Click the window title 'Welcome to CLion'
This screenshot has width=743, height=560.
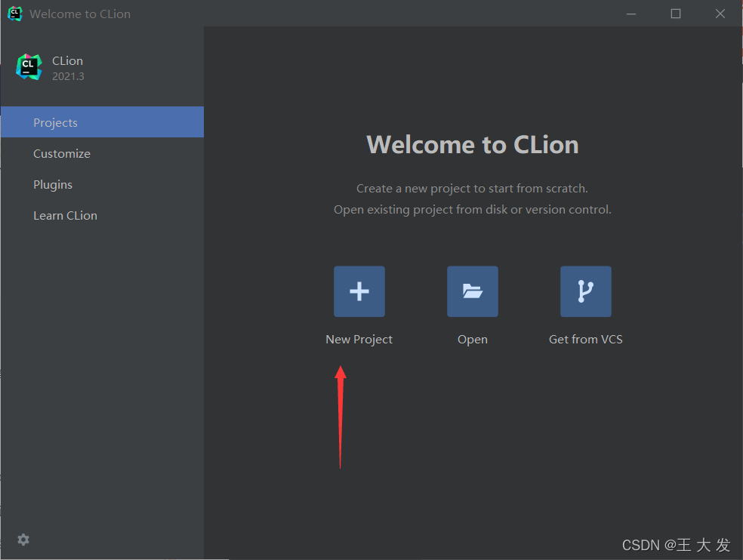tap(80, 14)
